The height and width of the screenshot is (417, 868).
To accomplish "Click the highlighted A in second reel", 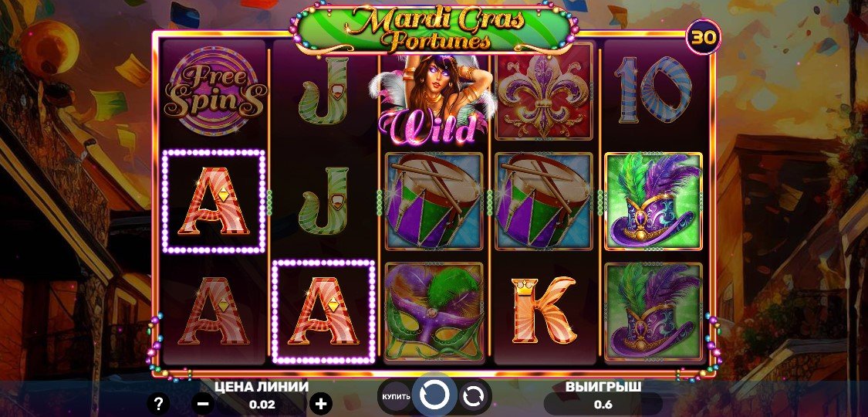I will [324, 311].
